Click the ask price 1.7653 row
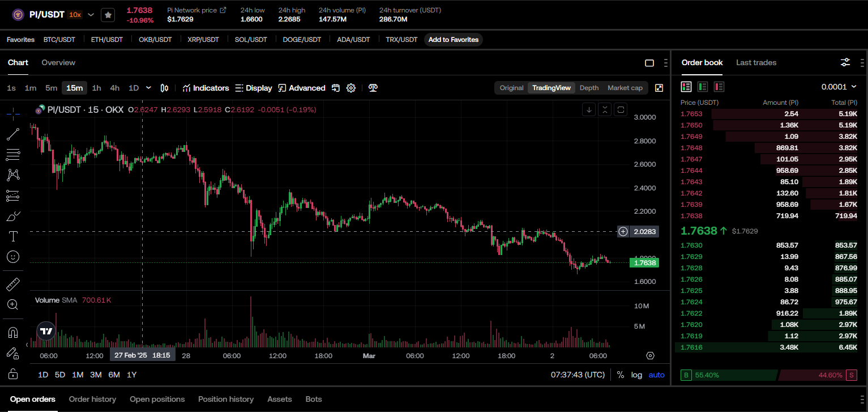The width and height of the screenshot is (868, 412). pyautogui.click(x=769, y=114)
